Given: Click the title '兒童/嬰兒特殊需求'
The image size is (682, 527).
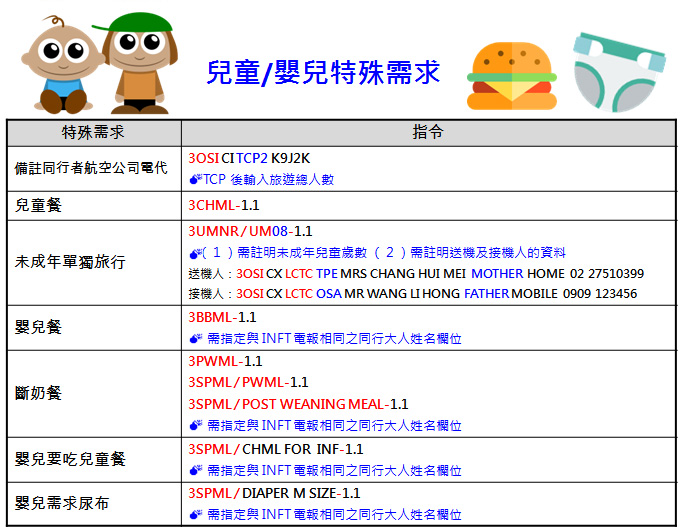Looking at the screenshot, I should coord(323,72).
